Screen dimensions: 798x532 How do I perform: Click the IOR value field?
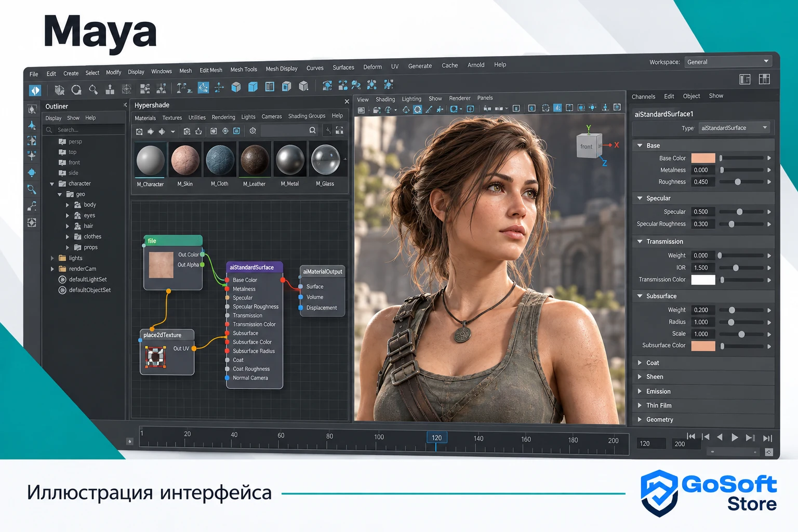pos(703,268)
